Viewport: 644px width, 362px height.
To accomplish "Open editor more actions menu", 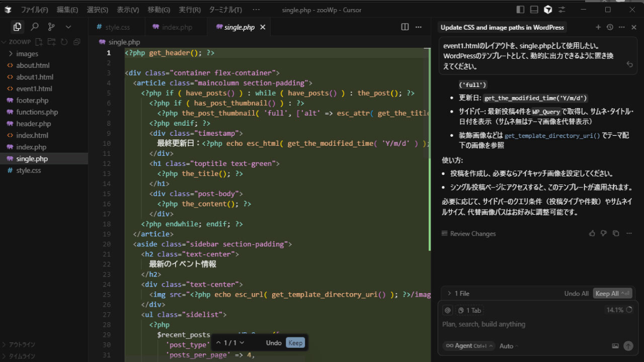I will [x=420, y=27].
